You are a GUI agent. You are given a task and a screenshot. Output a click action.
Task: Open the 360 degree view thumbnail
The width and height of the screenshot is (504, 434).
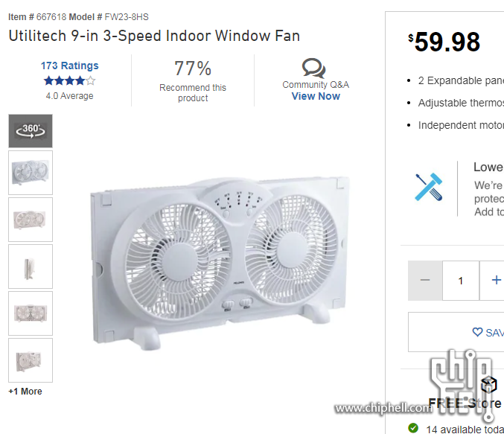[x=31, y=131]
